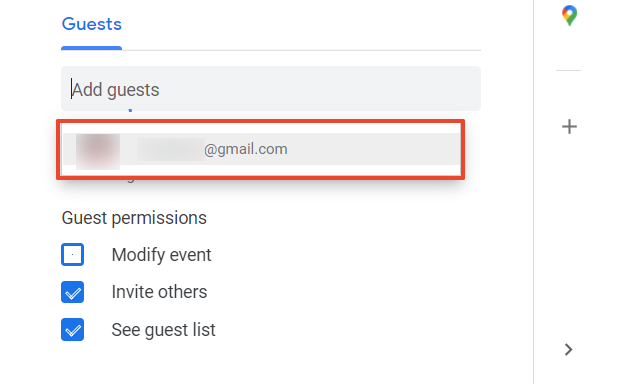The height and width of the screenshot is (386, 624).
Task: Uncheck the See guest list checkbox
Action: pyautogui.click(x=72, y=329)
